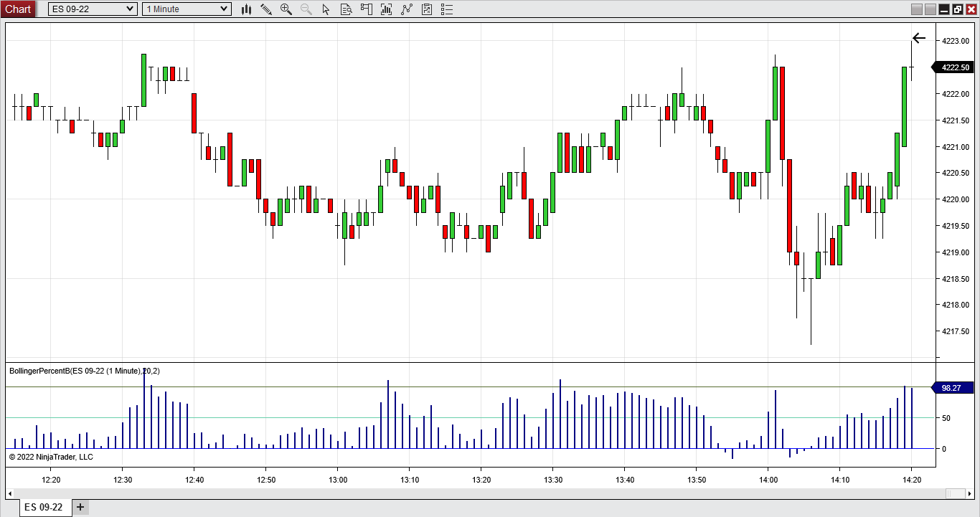
Task: Open the Chart Trader icon
Action: (367, 9)
